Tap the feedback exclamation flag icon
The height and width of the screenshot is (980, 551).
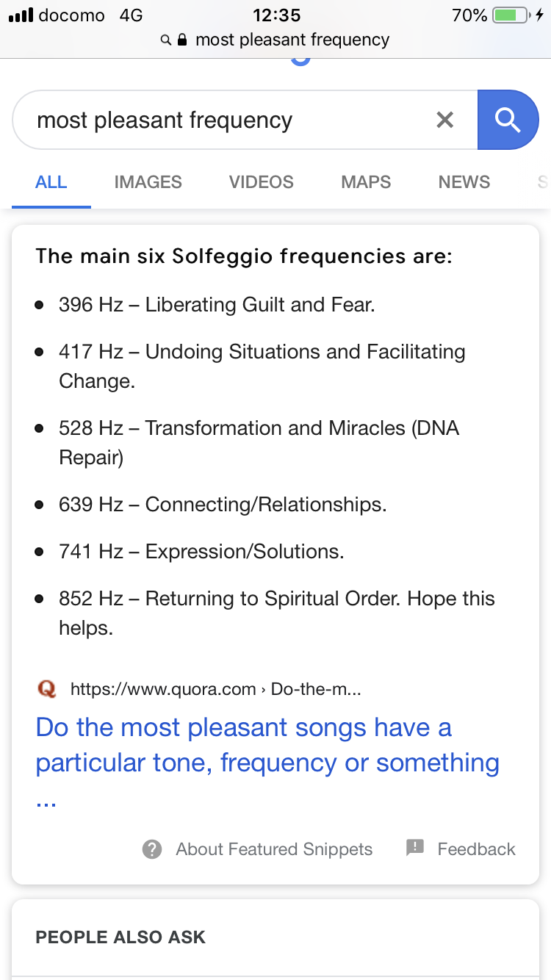point(415,849)
